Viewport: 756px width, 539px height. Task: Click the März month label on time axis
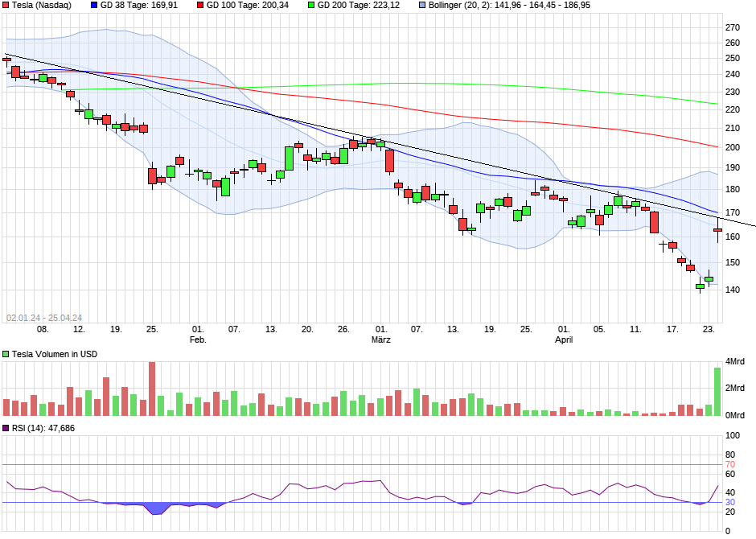381,339
